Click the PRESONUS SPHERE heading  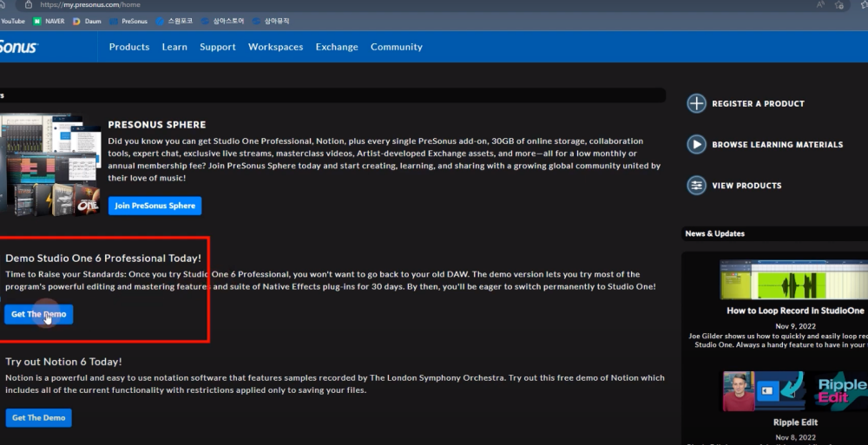pyautogui.click(x=156, y=125)
